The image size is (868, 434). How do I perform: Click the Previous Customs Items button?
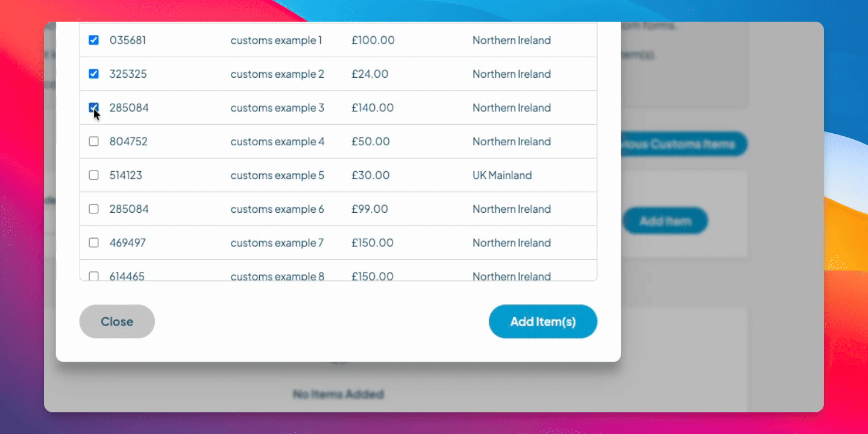pos(684,145)
